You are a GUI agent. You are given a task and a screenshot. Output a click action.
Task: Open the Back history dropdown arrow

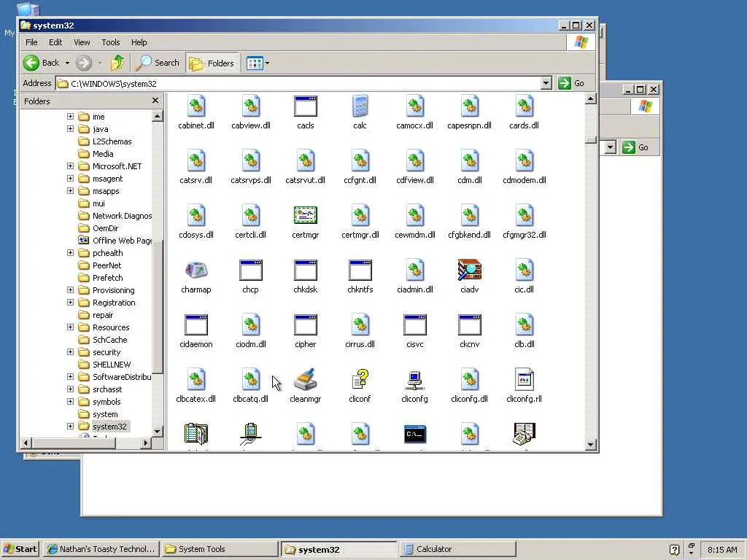[x=67, y=63]
